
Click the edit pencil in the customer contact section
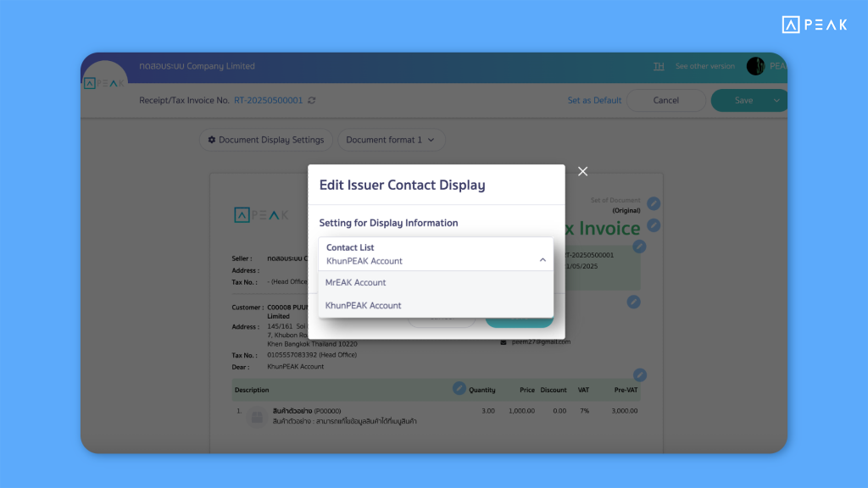point(633,302)
